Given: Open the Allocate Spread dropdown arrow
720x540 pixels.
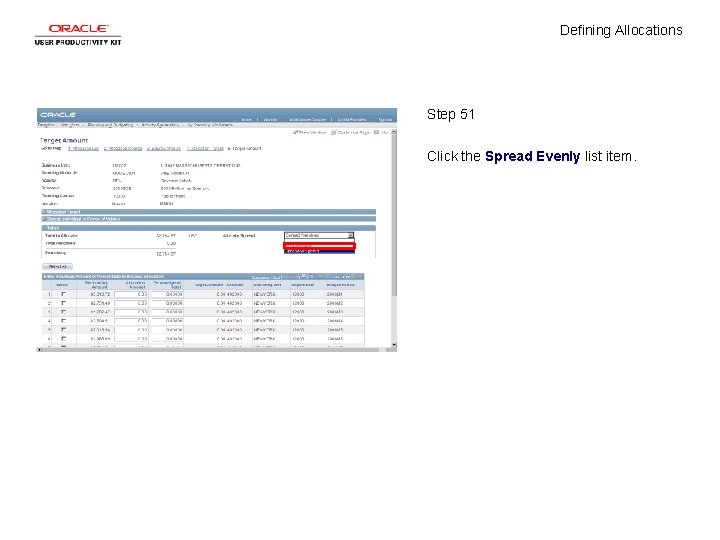Looking at the screenshot, I should [351, 236].
